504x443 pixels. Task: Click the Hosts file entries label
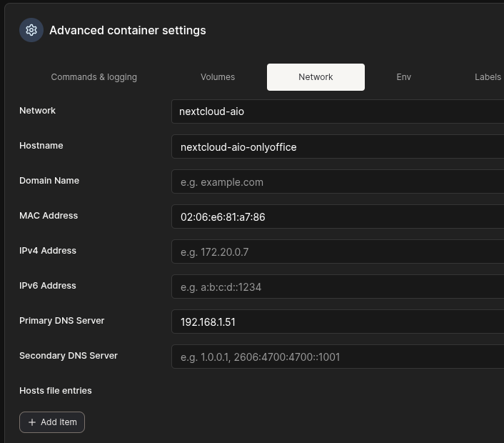pos(56,391)
